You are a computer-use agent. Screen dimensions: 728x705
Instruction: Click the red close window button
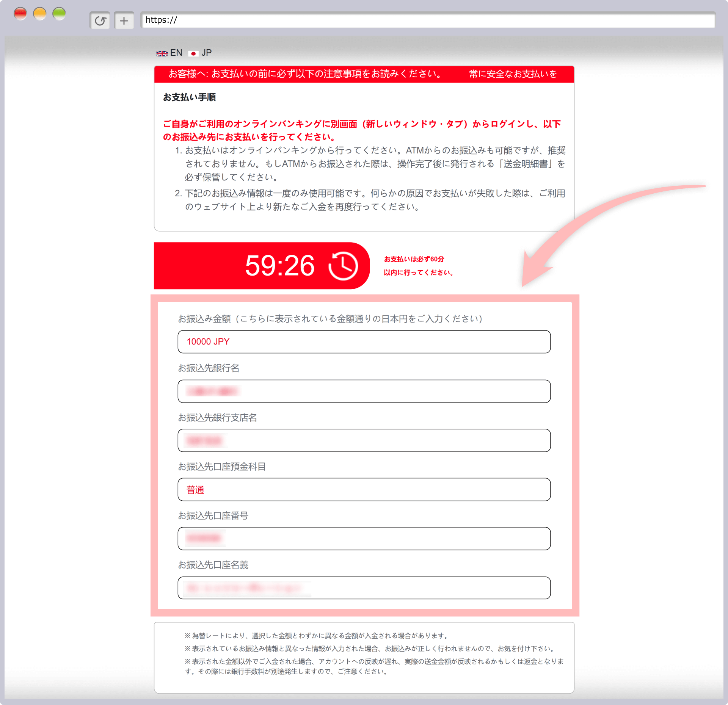click(x=20, y=14)
